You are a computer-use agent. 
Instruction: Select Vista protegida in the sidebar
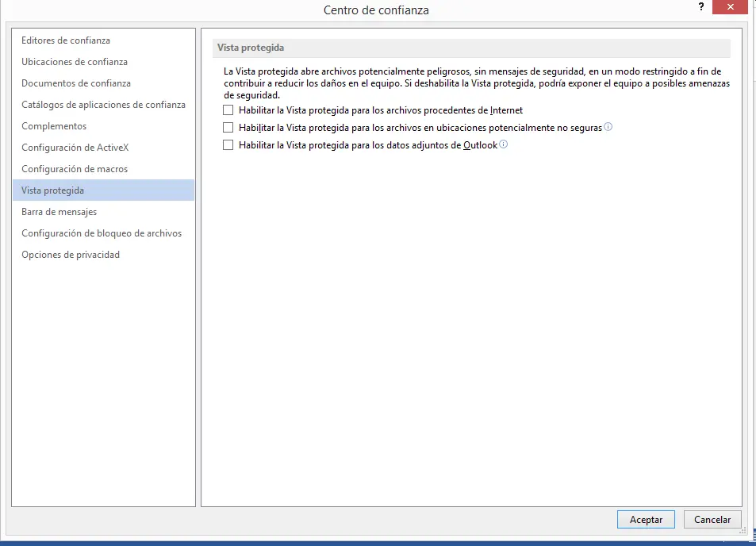pyautogui.click(x=103, y=190)
